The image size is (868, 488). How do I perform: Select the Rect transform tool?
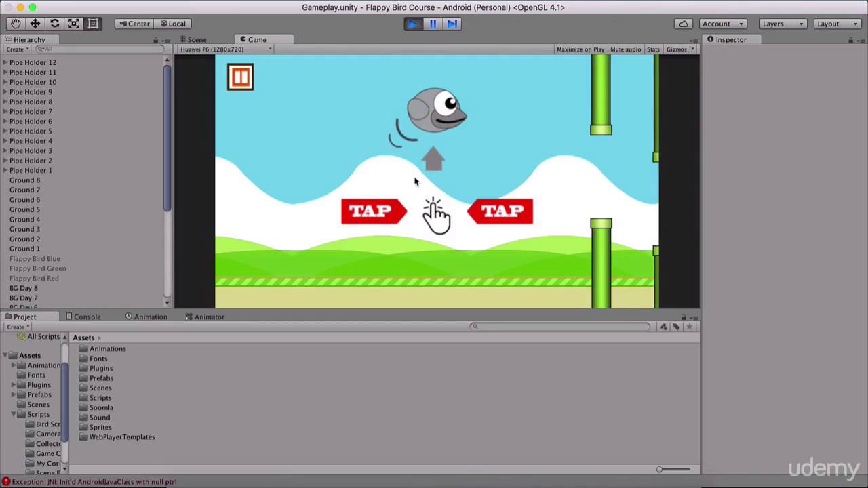(x=94, y=24)
